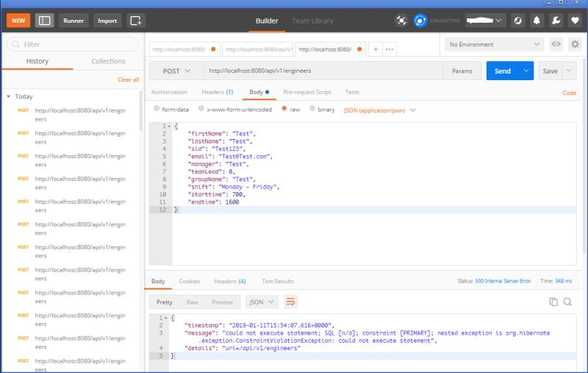Click the Import button

pos(107,21)
